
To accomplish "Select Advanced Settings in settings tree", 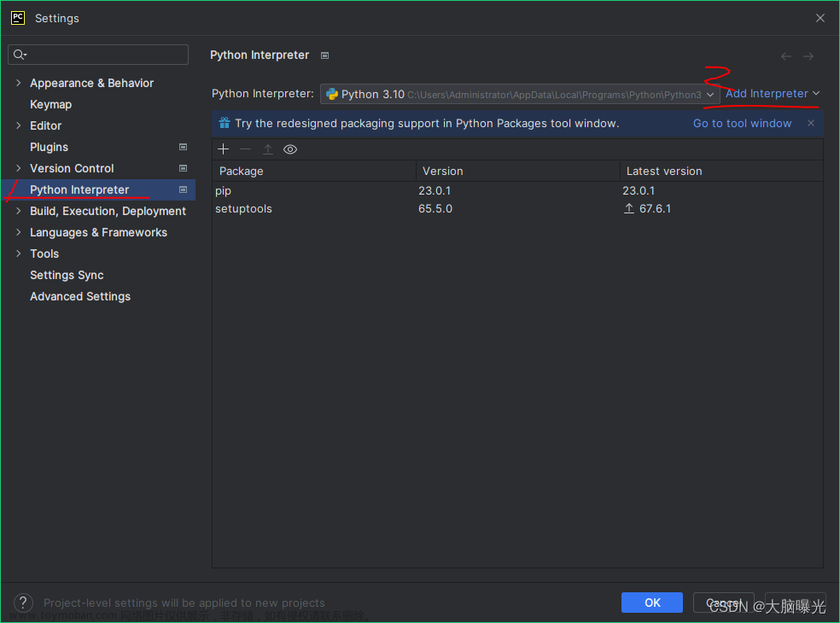I will point(80,296).
